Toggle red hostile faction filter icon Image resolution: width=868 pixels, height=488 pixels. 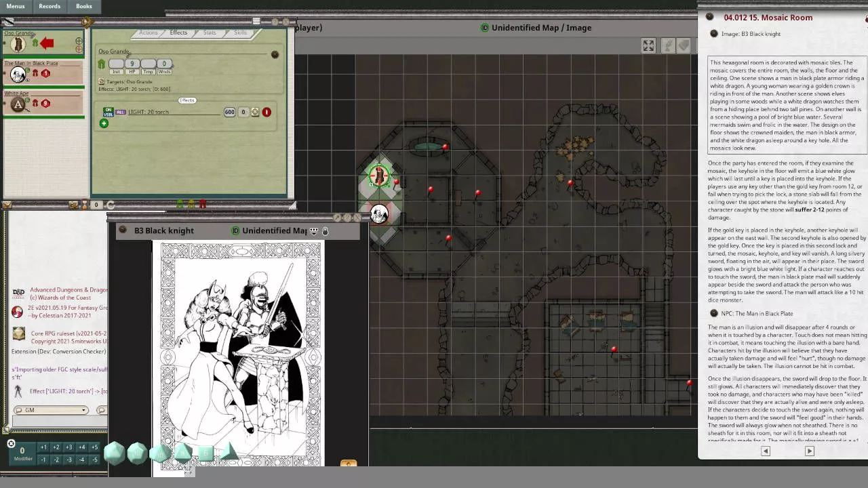click(x=202, y=204)
